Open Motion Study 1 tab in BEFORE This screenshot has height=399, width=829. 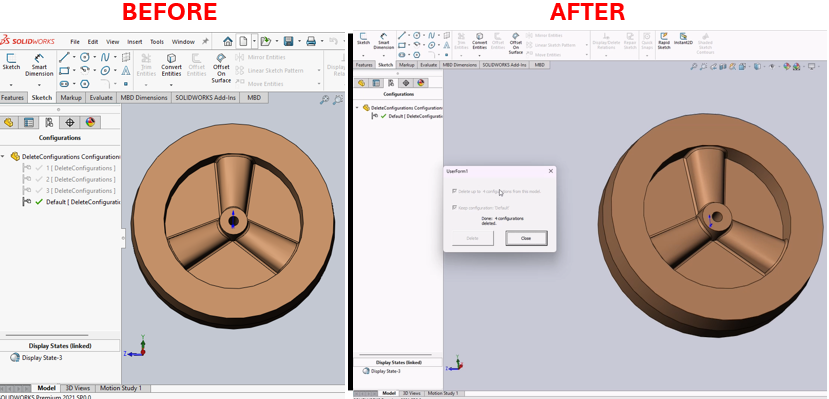pos(121,388)
